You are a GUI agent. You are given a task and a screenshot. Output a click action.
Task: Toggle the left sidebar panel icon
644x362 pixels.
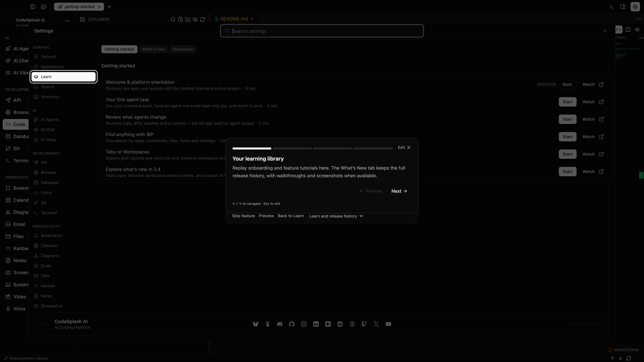33,7
